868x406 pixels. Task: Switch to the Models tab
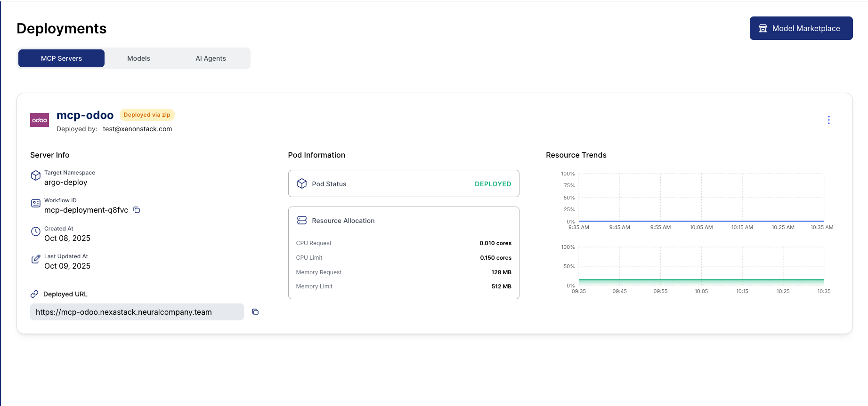click(138, 58)
